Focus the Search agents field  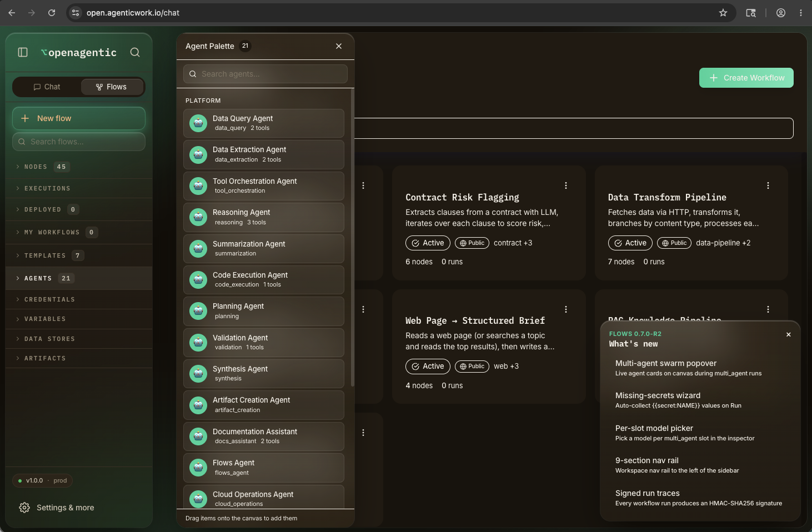pyautogui.click(x=265, y=74)
